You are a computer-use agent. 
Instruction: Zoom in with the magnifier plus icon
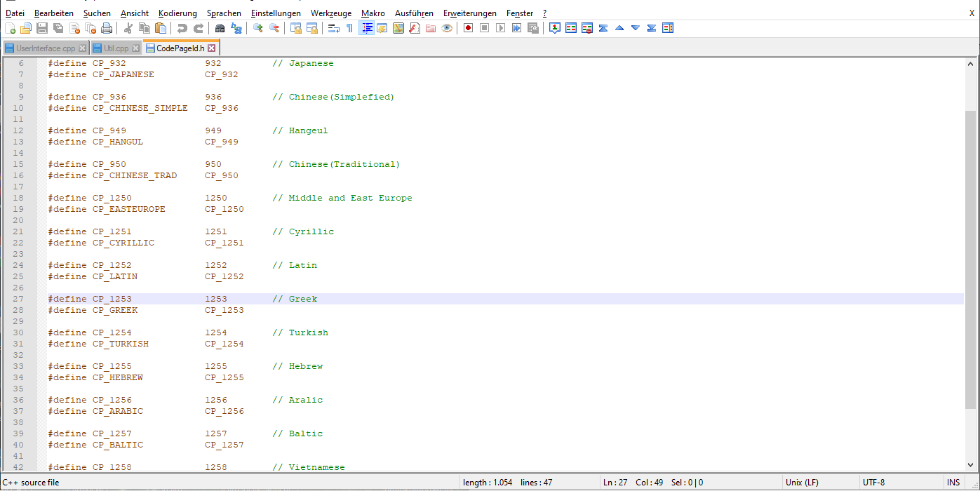(258, 28)
